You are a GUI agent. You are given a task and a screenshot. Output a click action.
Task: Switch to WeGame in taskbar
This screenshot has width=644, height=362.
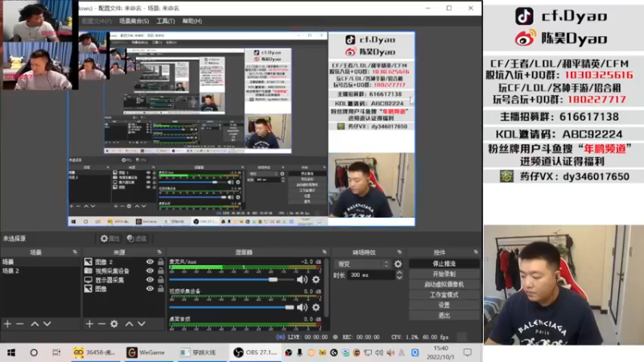147,352
